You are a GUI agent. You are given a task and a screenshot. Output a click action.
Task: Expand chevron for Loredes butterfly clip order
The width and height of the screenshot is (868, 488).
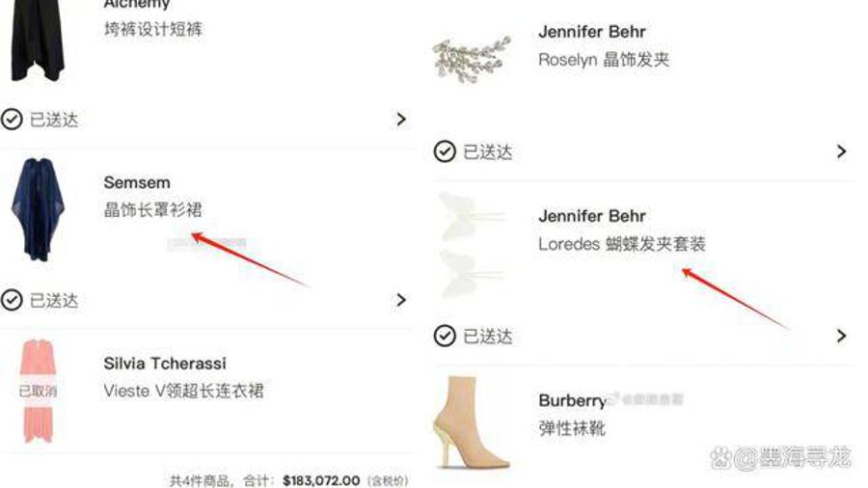click(841, 336)
